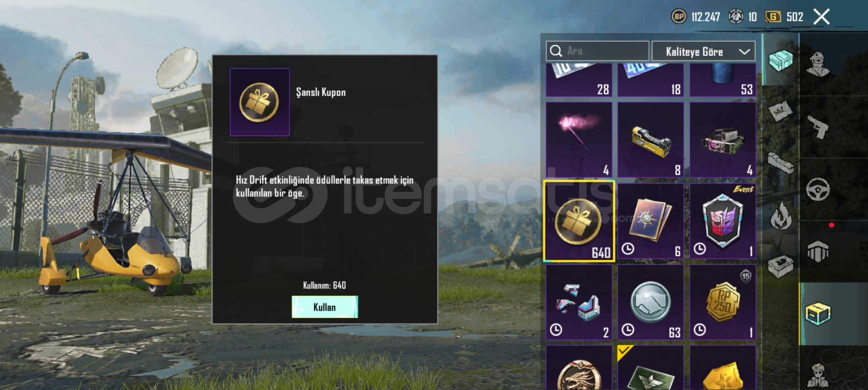This screenshot has width=868, height=390.
Task: Select the RP 250 gold badge item
Action: [x=723, y=302]
